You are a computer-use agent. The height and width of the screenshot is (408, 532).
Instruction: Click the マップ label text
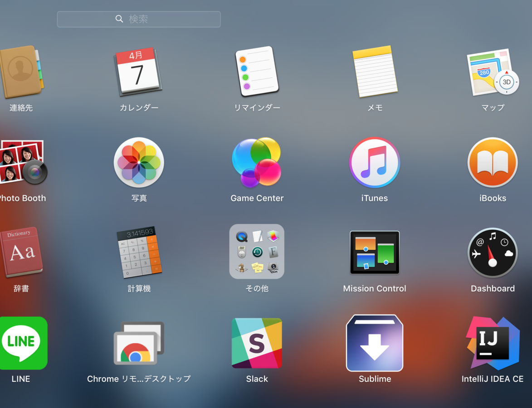click(493, 108)
